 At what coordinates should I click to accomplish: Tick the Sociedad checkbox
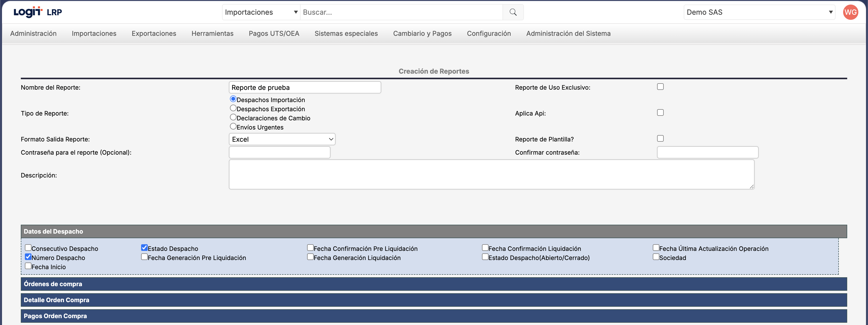click(656, 257)
